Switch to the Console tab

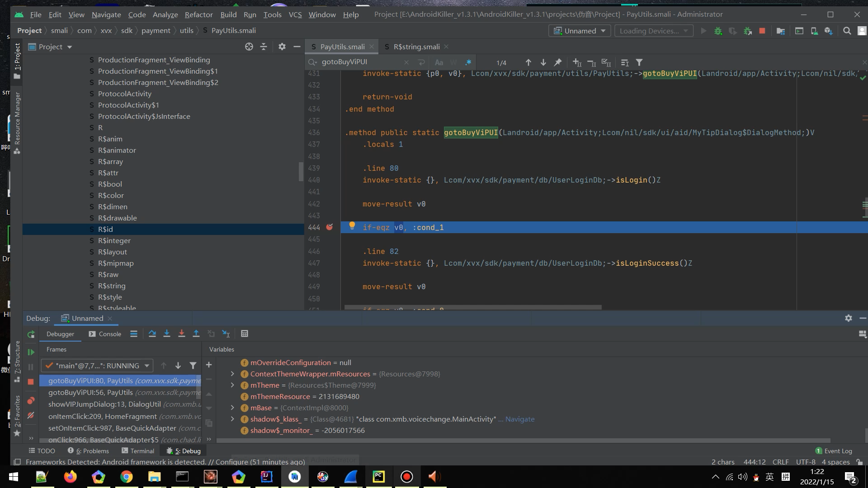(105, 334)
